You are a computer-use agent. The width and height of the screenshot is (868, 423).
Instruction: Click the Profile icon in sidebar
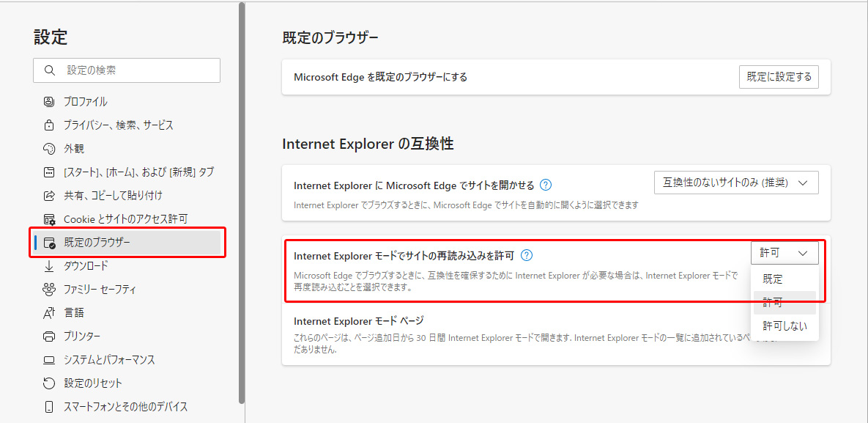click(x=49, y=102)
